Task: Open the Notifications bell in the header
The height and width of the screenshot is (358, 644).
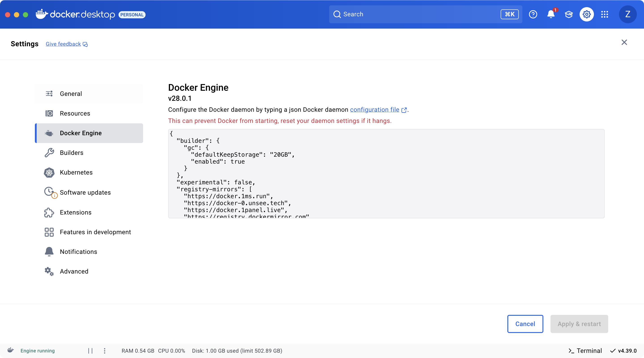Action: pos(551,14)
